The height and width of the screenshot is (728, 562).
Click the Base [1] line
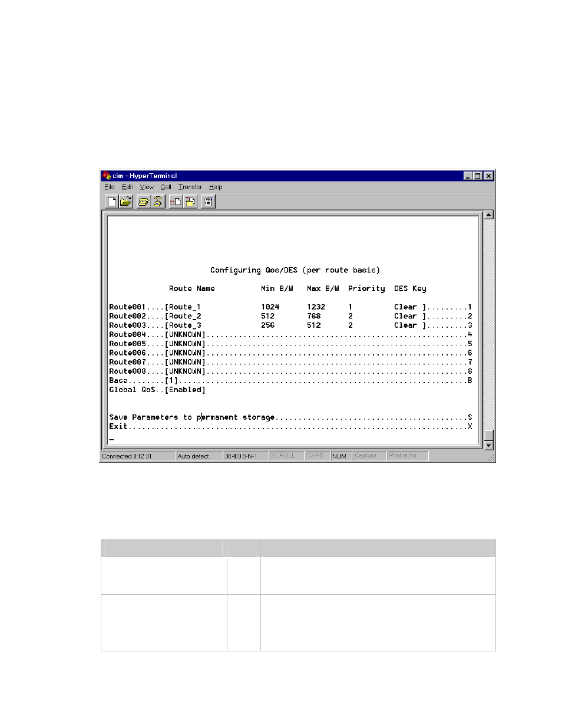coord(290,381)
